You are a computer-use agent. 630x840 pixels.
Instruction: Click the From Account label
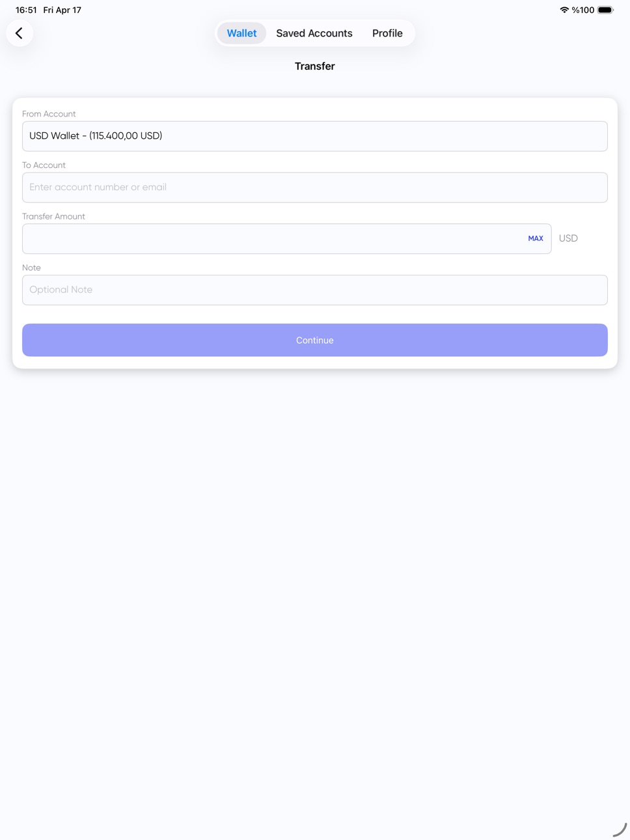pos(49,114)
